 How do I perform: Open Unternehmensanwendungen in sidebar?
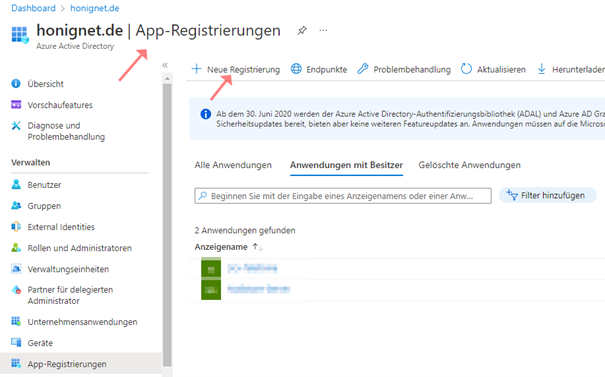(x=82, y=322)
